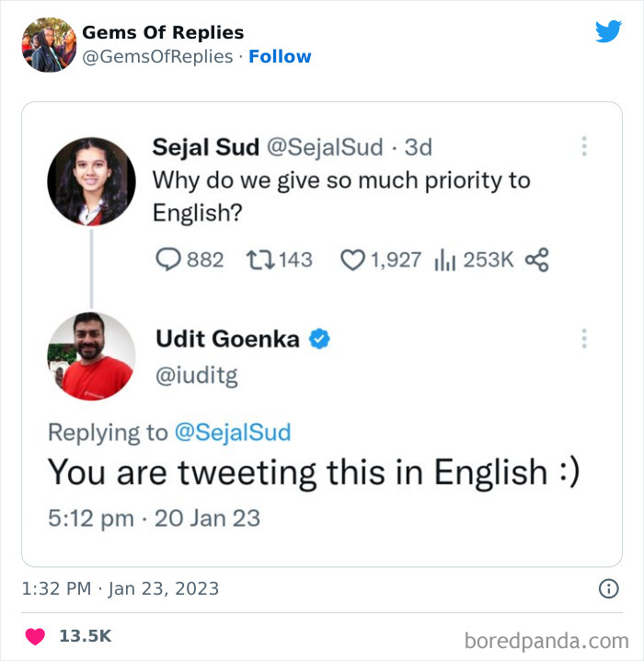Click the Udit Goenka display name
644x661 pixels.
[x=227, y=339]
